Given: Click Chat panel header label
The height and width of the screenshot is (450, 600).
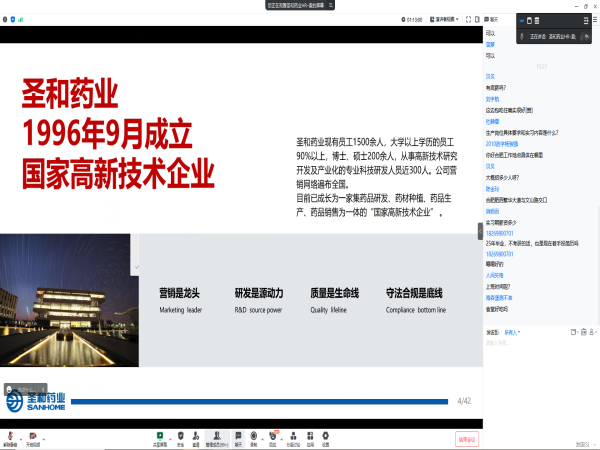Looking at the screenshot, I should point(491,19).
